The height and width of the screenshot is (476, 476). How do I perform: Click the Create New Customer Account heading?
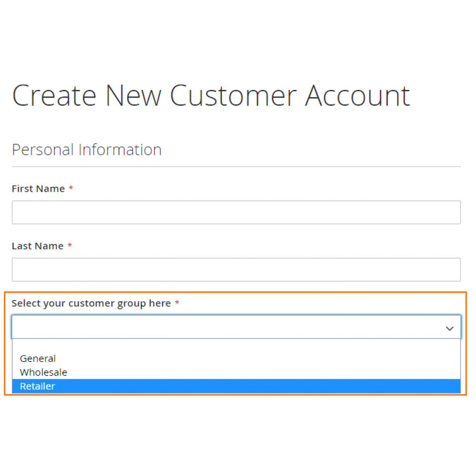[211, 95]
